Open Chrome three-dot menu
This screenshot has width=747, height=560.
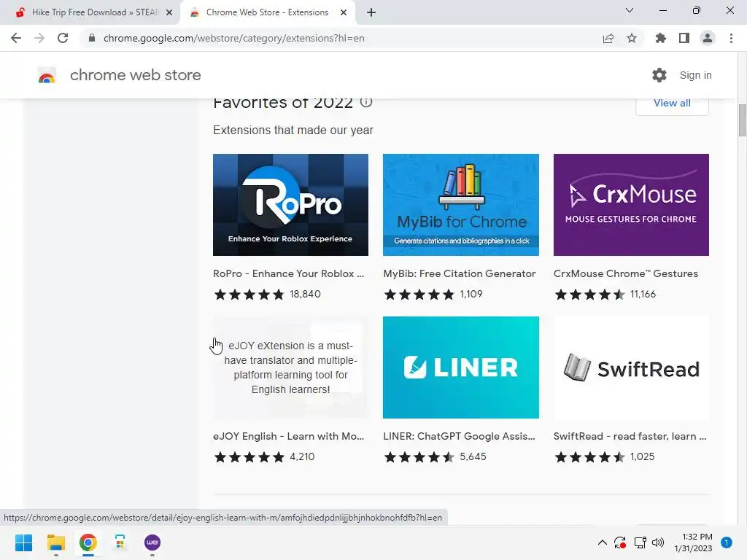point(731,38)
